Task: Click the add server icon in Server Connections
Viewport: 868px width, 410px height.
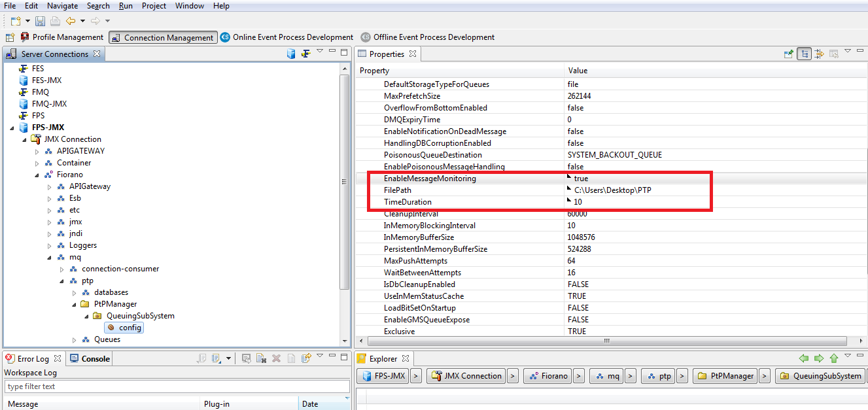Action: (x=291, y=54)
